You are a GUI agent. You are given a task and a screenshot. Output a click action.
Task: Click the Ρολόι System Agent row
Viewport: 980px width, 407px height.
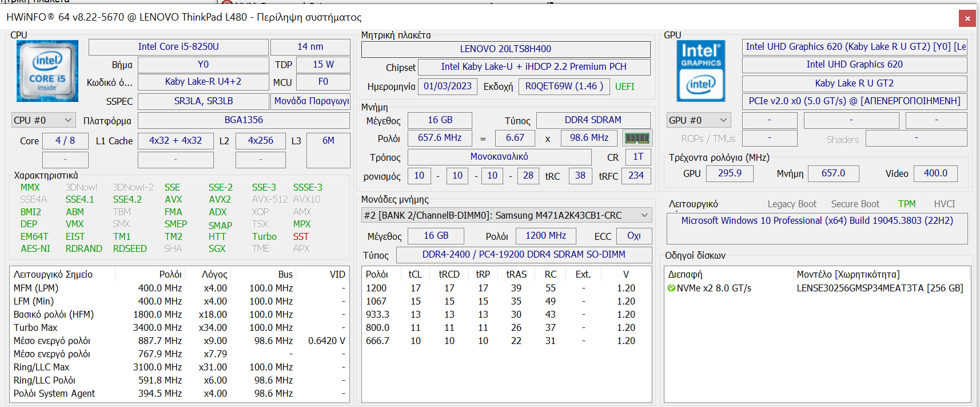click(x=180, y=394)
